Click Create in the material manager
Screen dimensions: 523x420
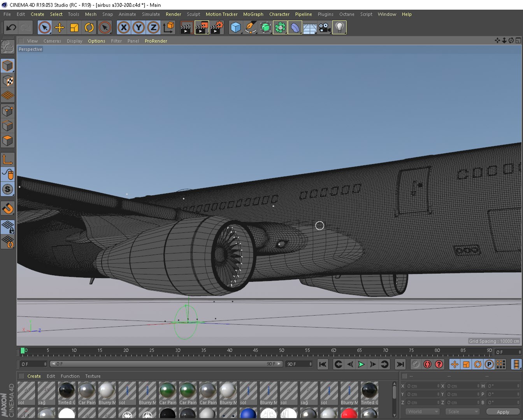(34, 376)
